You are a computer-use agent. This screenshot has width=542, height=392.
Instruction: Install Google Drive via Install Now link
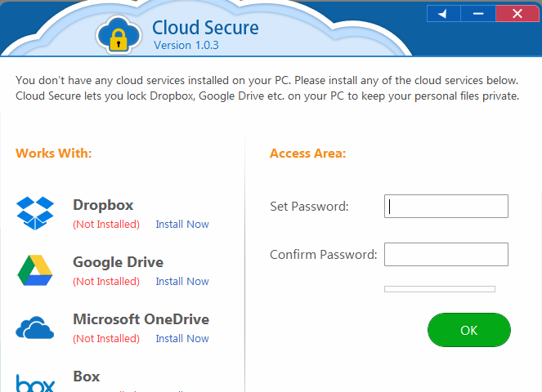click(182, 281)
